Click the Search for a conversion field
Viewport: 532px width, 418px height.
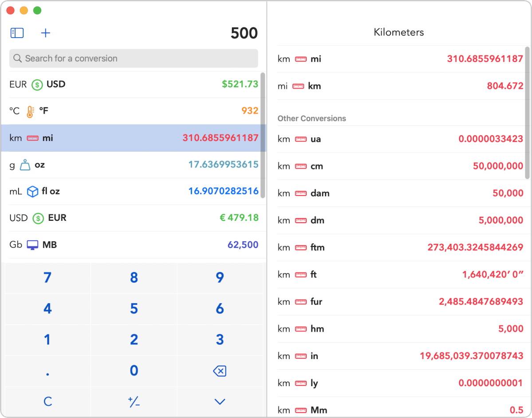[x=134, y=59]
